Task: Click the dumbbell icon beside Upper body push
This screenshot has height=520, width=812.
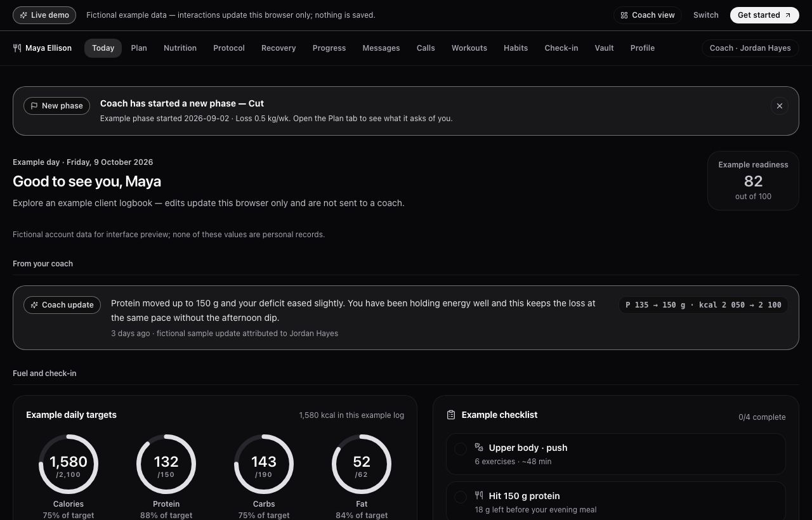Action: click(479, 447)
